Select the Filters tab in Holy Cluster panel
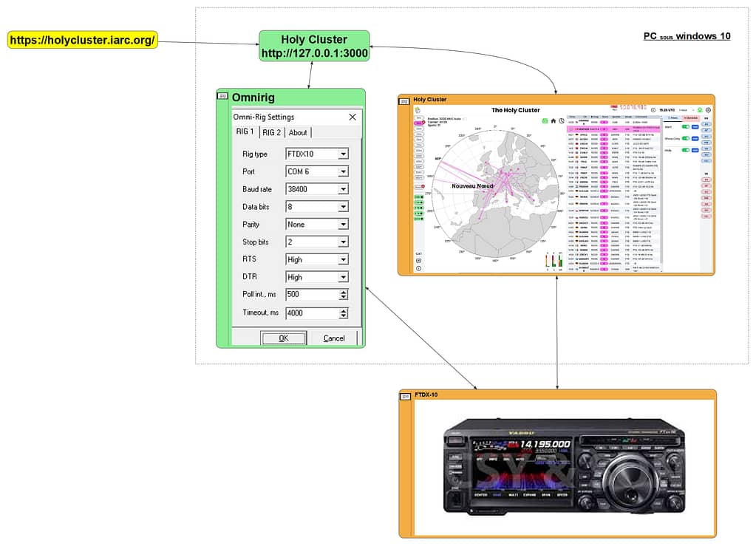The image size is (756, 546). tap(672, 118)
